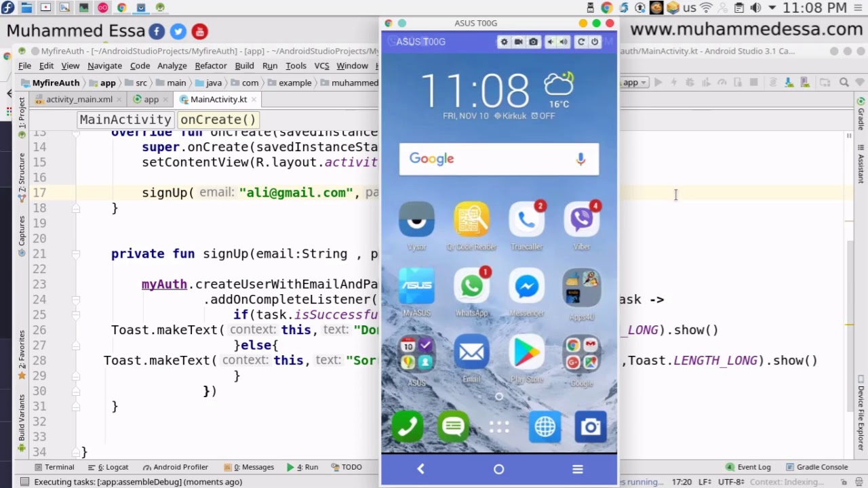The width and height of the screenshot is (868, 488).
Task: Open Messenger app on phone
Action: 527,293
